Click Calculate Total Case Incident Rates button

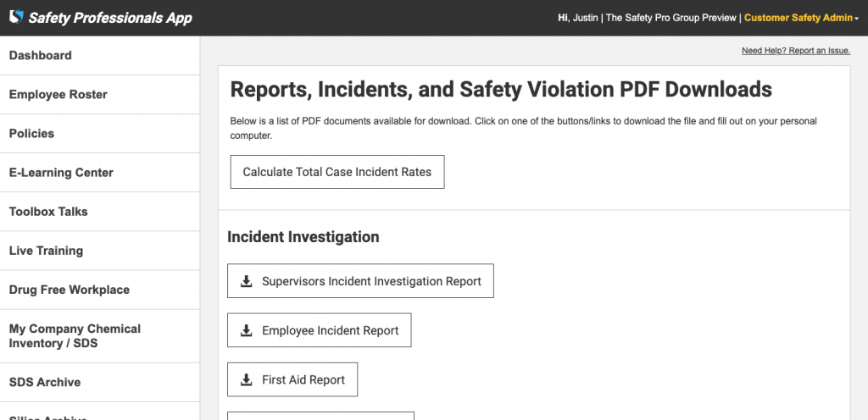point(337,172)
